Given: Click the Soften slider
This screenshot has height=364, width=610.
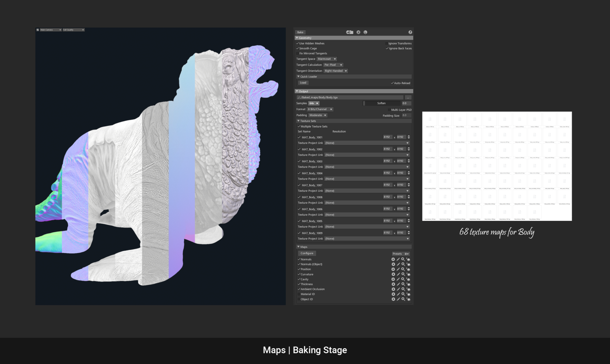Looking at the screenshot, I should coord(381,103).
